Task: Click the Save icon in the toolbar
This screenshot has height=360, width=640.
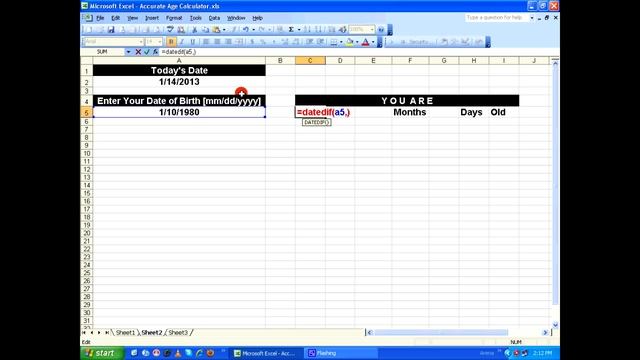Action: click(111, 30)
